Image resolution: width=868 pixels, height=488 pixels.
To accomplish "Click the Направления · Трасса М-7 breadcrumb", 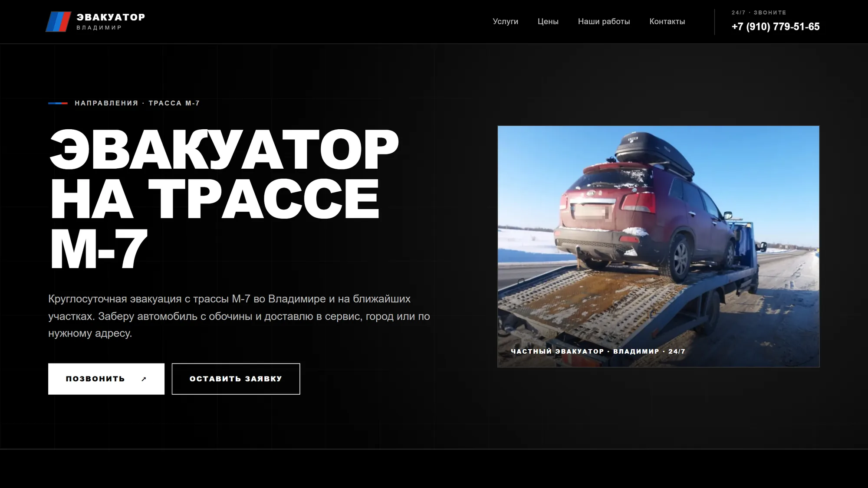I will pos(137,103).
